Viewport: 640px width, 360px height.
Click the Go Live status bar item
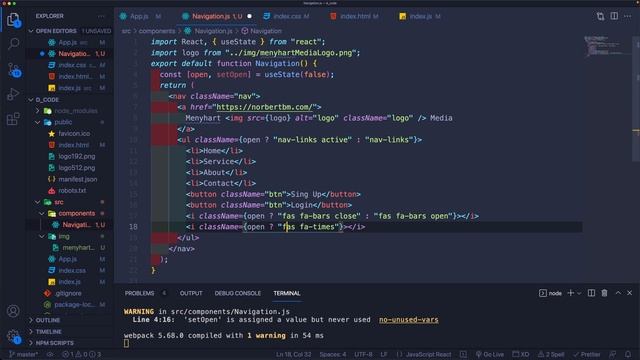pyautogui.click(x=489, y=354)
